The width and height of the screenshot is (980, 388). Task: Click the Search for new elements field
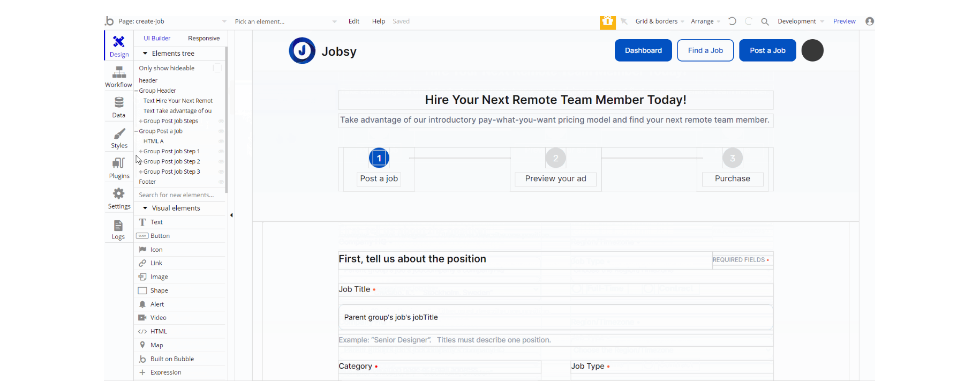tap(180, 195)
